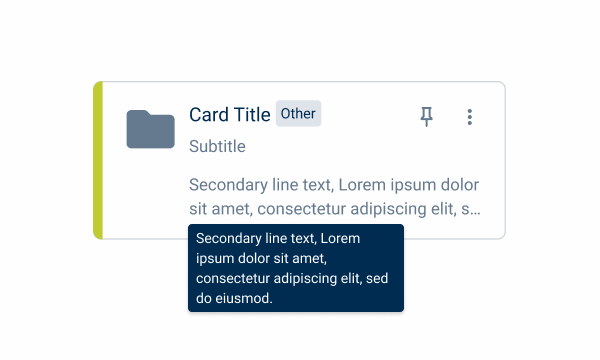Viewport: 600px width, 360px height.
Task: Click tooltip line "consectetur adipiscing elit, sed"
Action: [292, 278]
